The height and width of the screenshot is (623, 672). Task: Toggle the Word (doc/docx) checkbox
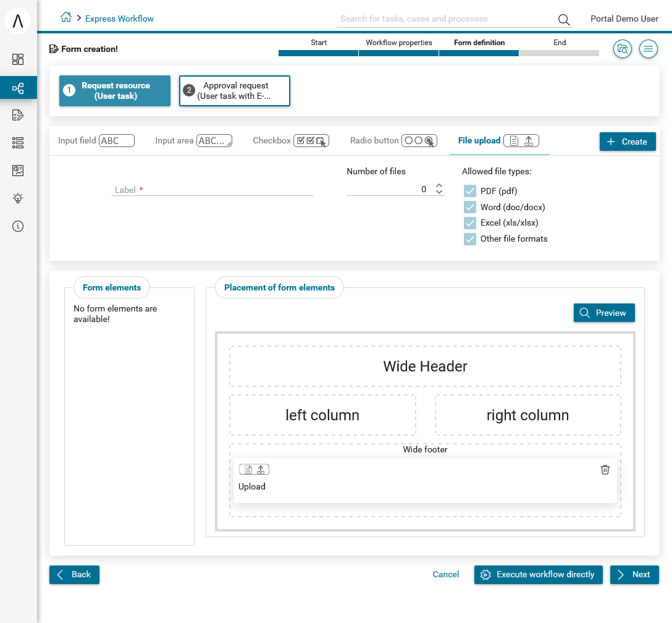pos(470,207)
